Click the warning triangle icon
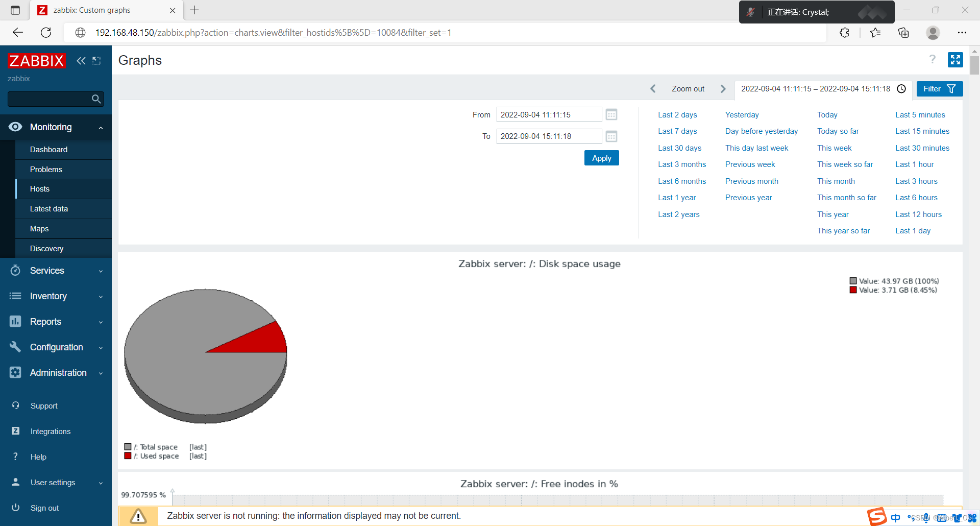 [x=138, y=516]
